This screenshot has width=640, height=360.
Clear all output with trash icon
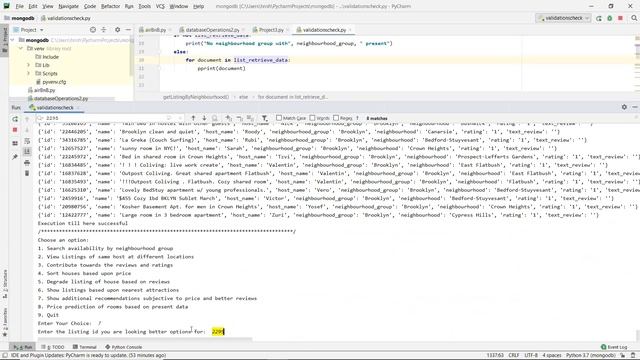pyautogui.click(x=27, y=173)
